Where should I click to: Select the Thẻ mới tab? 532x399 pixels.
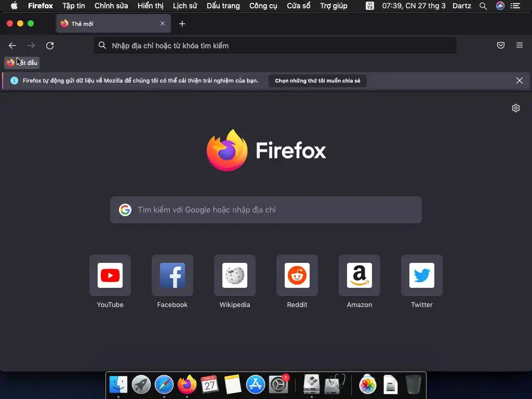(113, 23)
